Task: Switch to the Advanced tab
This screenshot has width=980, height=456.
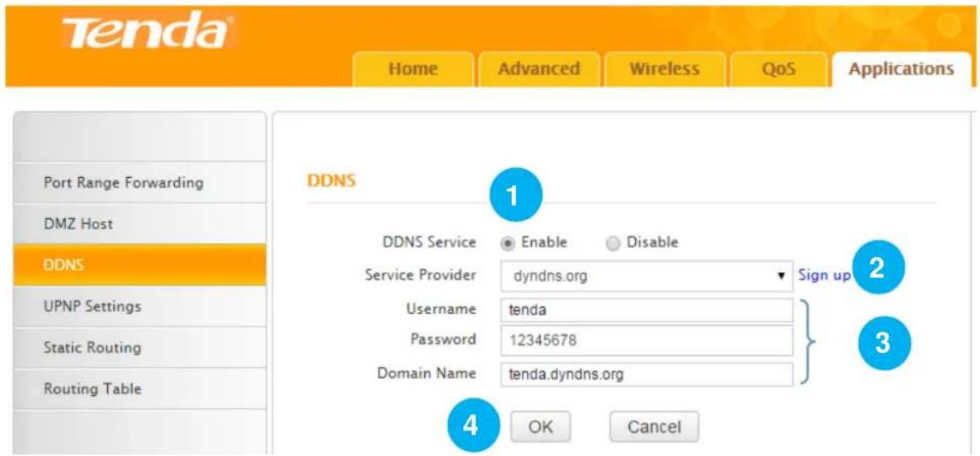Action: click(x=538, y=69)
